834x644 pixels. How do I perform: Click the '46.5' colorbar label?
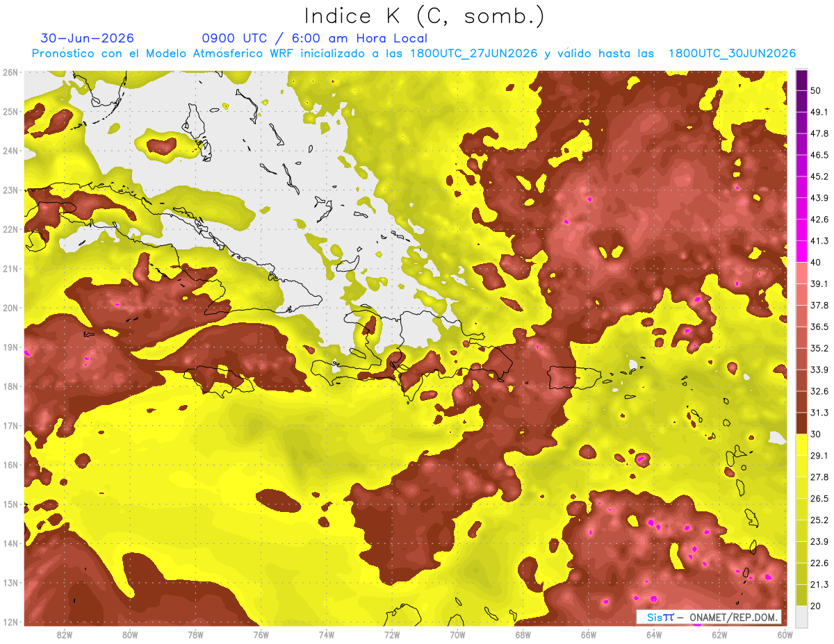tap(819, 155)
